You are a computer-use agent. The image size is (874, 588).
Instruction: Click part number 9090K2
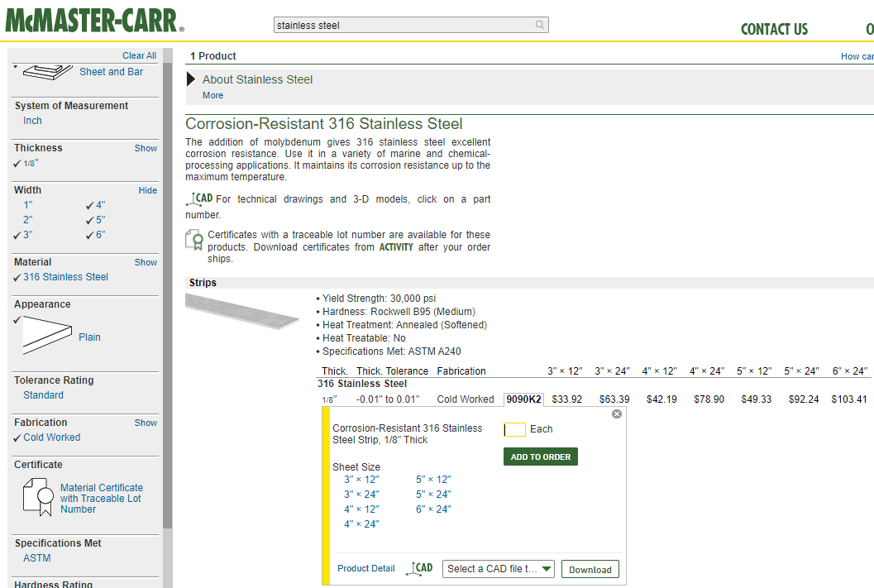point(523,399)
